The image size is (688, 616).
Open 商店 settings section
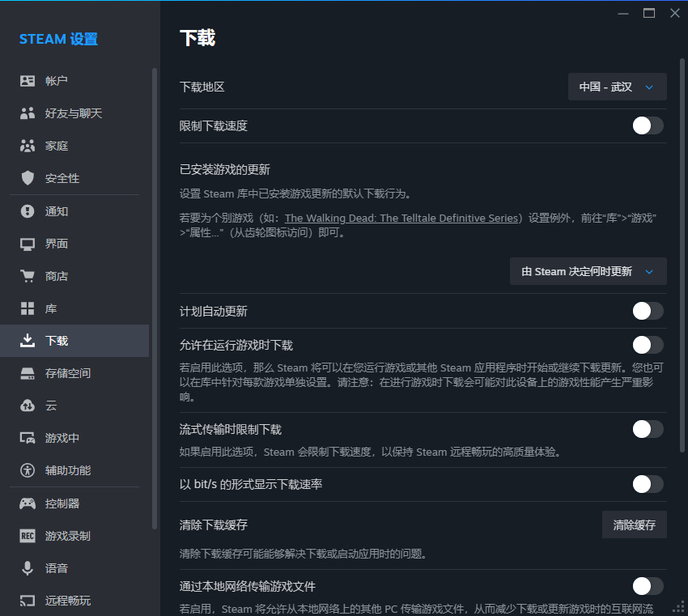pos(74,276)
